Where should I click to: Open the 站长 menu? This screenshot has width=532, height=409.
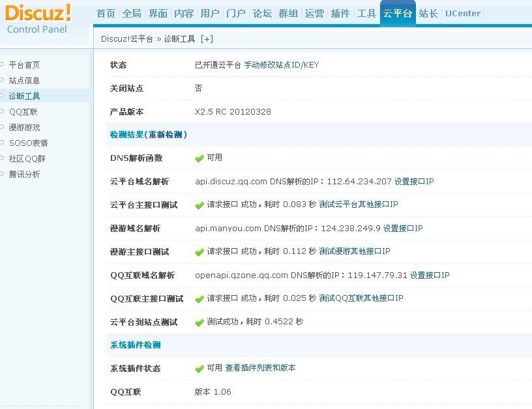(428, 14)
